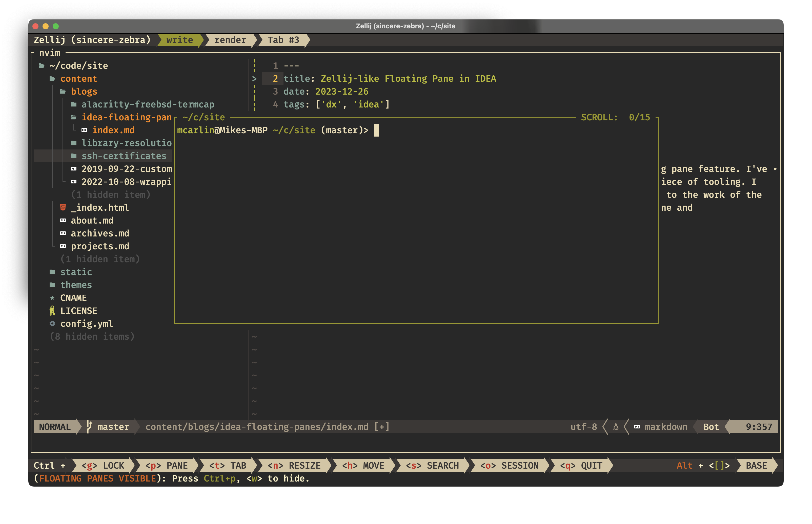Select the _index.html file name
812x524 pixels.
pyautogui.click(x=100, y=208)
